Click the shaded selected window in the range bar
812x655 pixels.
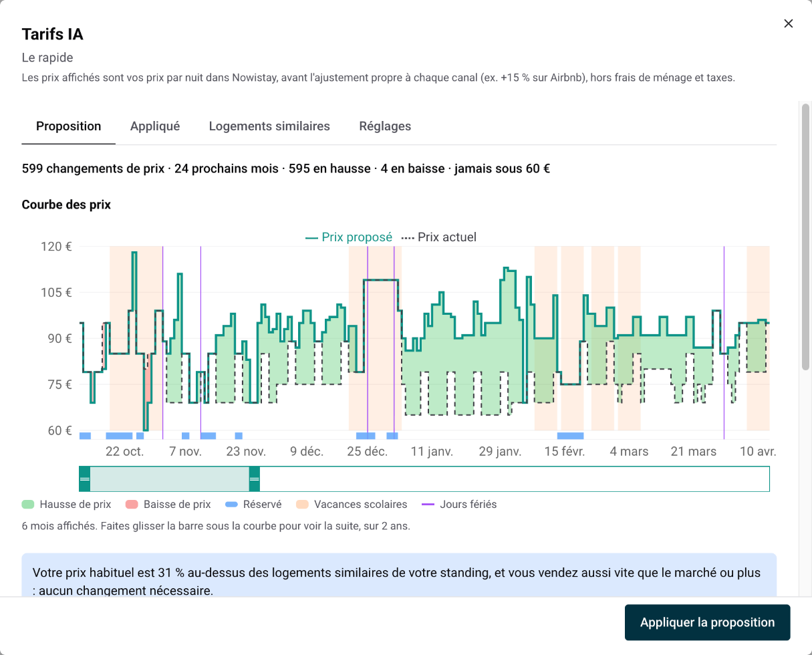(x=169, y=479)
